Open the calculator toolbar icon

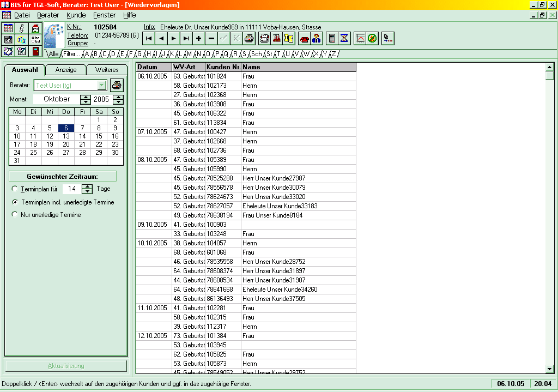tap(332, 39)
